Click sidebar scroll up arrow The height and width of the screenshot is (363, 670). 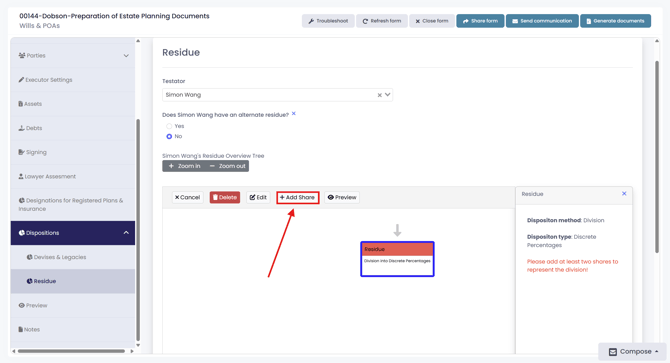[138, 41]
